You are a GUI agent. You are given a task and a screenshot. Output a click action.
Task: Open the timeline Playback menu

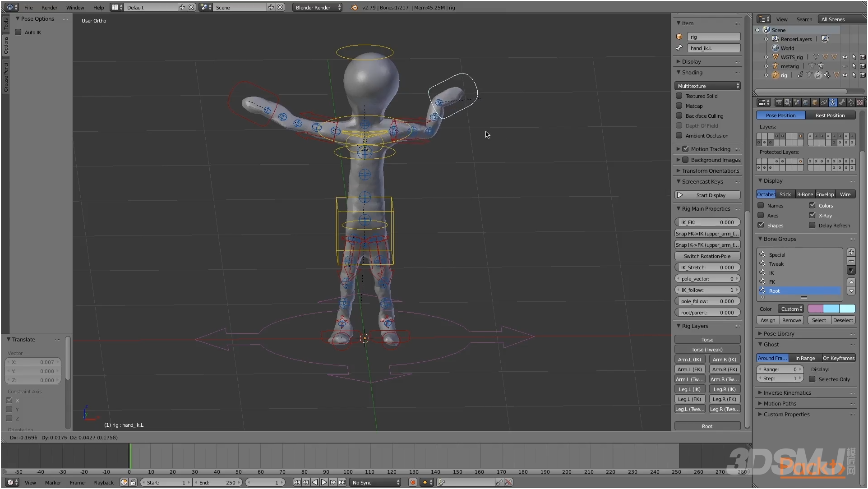click(x=103, y=482)
